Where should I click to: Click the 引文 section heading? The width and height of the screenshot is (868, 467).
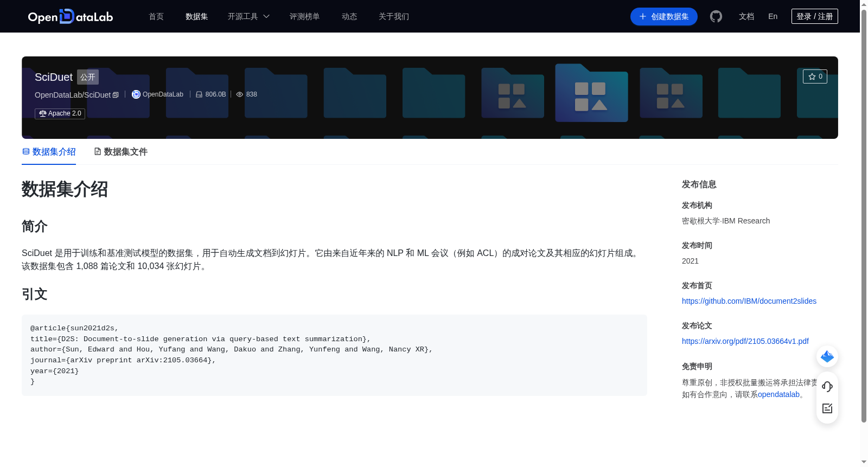click(35, 294)
